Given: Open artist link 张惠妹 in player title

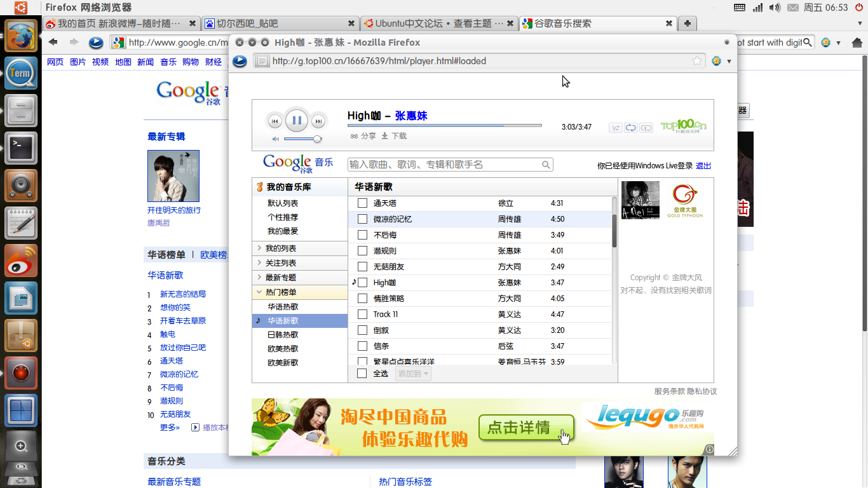Looking at the screenshot, I should (411, 116).
